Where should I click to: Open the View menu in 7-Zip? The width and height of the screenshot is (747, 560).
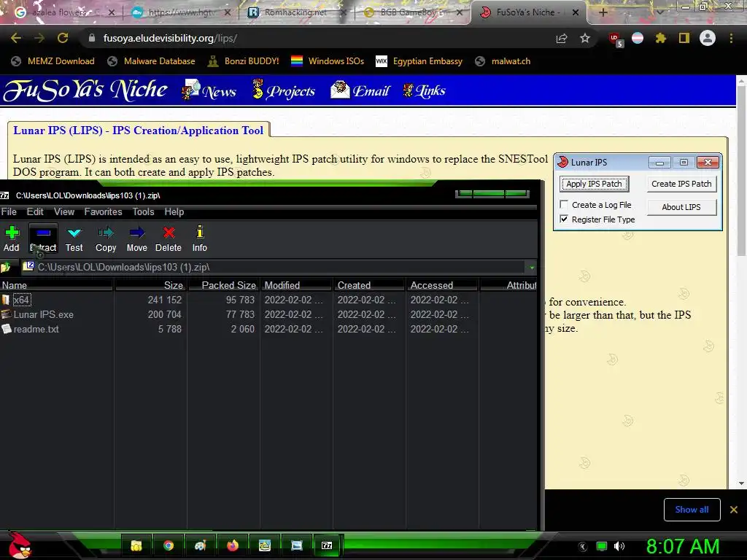(x=64, y=212)
